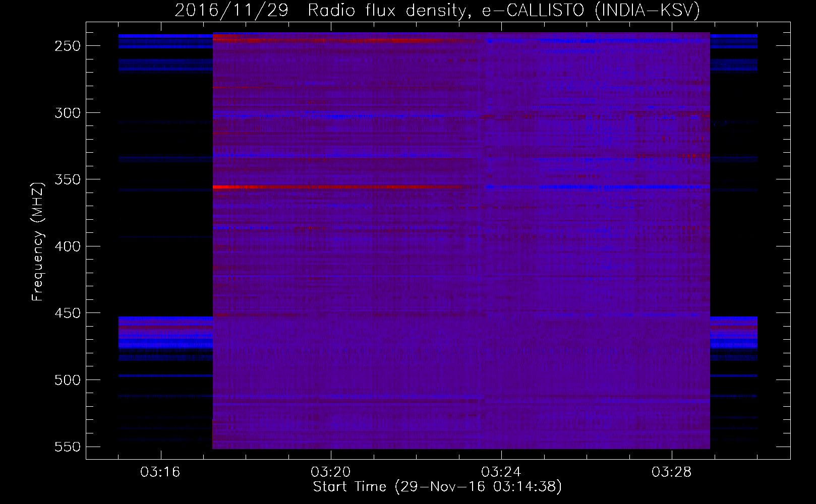This screenshot has height=504, width=816.
Task: Click the 300 frequency tick label
Action: tap(68, 113)
